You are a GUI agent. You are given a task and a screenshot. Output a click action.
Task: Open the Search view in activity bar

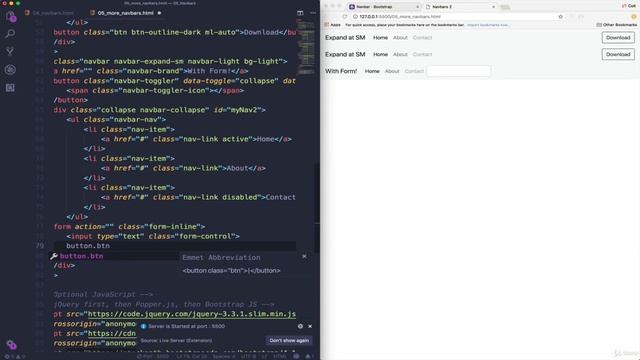(x=10, y=33)
